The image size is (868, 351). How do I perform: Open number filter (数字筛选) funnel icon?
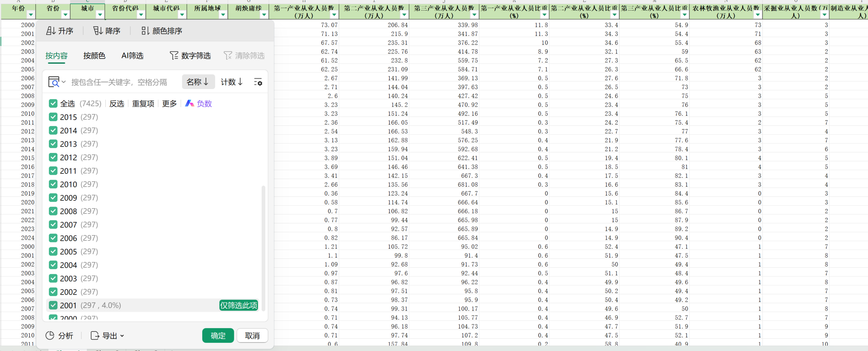pyautogui.click(x=174, y=56)
